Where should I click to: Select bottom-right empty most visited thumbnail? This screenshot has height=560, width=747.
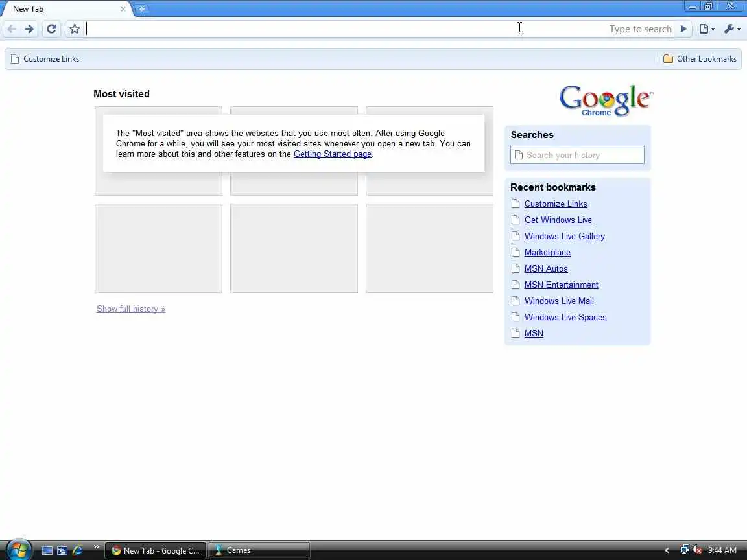click(x=429, y=248)
